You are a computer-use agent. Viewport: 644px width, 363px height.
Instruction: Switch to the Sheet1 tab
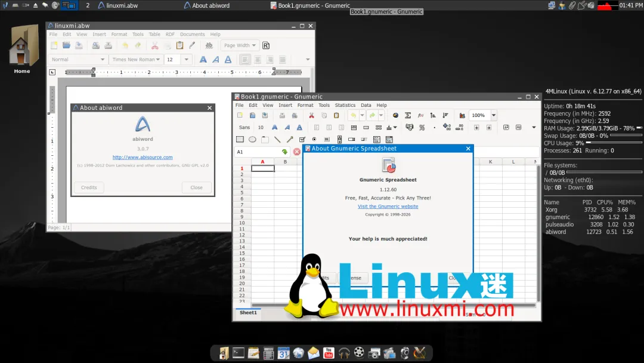[x=248, y=312]
